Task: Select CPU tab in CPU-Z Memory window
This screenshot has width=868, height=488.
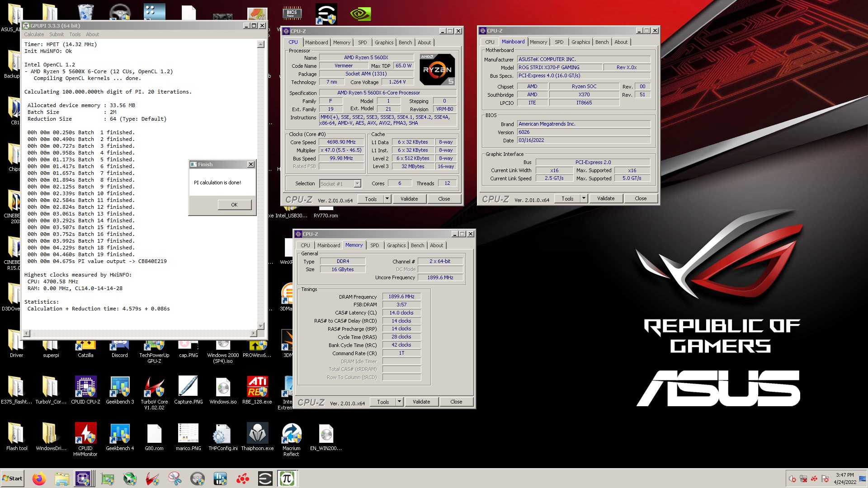Action: coord(306,245)
